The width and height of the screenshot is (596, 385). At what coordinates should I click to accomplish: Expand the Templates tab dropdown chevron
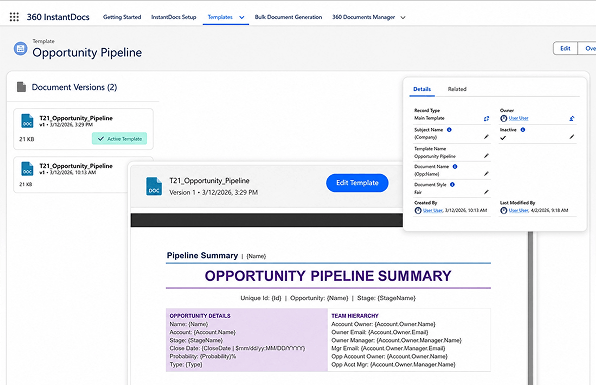pos(242,17)
